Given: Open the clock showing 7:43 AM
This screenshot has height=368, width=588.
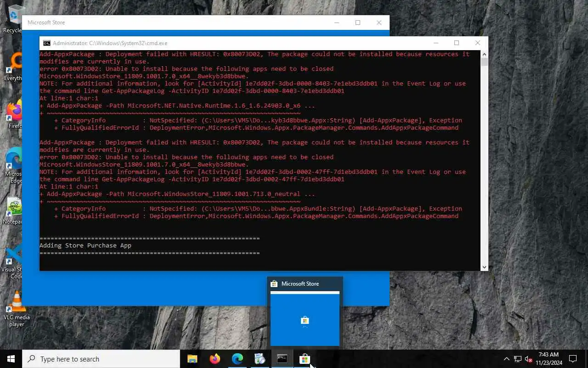Looking at the screenshot, I should pyautogui.click(x=549, y=359).
